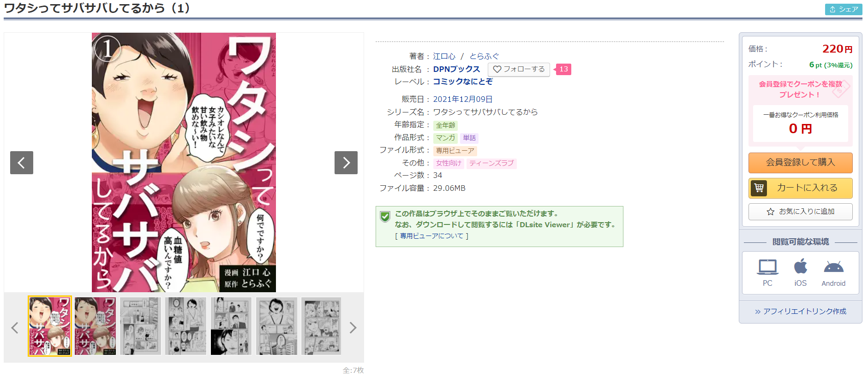The image size is (868, 377).
Task: Open publisher DPNブックス page
Action: (456, 69)
